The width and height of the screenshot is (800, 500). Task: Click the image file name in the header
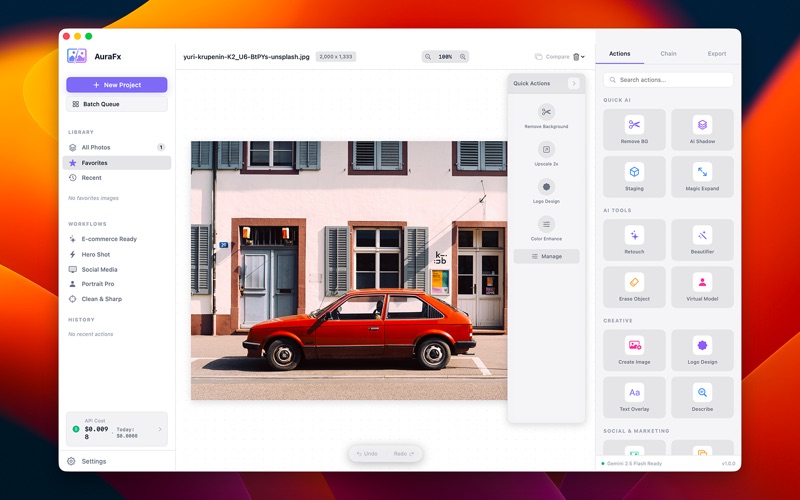pyautogui.click(x=246, y=57)
